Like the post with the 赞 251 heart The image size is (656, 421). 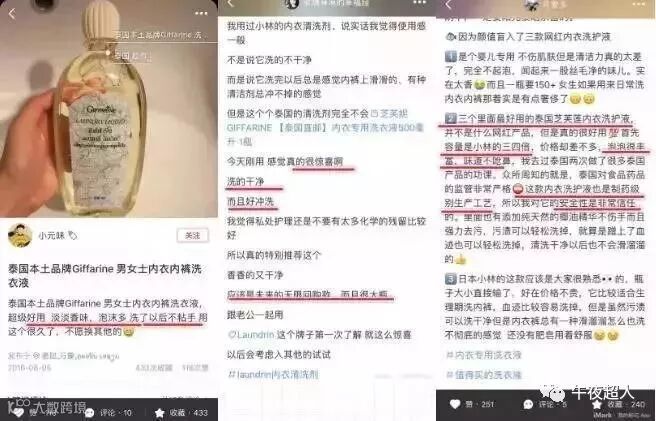coord(455,404)
